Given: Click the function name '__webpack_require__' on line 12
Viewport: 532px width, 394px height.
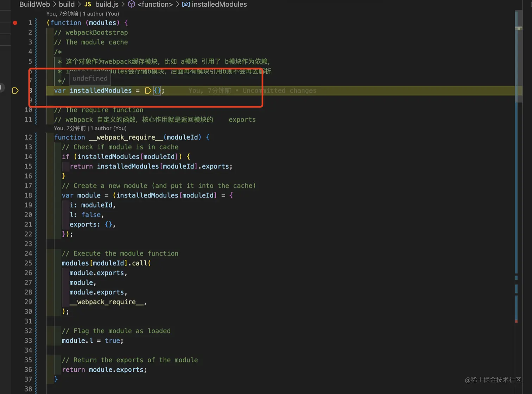Looking at the screenshot, I should [x=126, y=137].
